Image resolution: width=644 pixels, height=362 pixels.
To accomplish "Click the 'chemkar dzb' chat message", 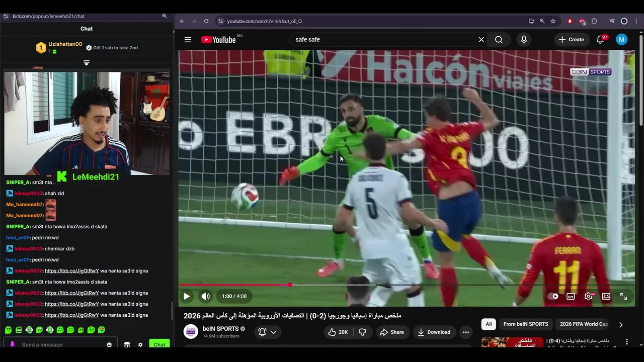I will [x=59, y=249].
